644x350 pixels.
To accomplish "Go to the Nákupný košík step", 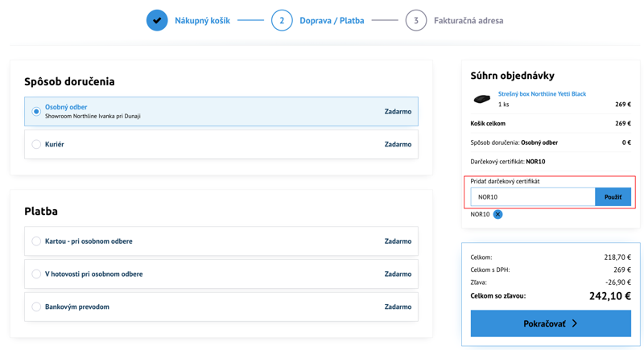I will click(x=202, y=21).
